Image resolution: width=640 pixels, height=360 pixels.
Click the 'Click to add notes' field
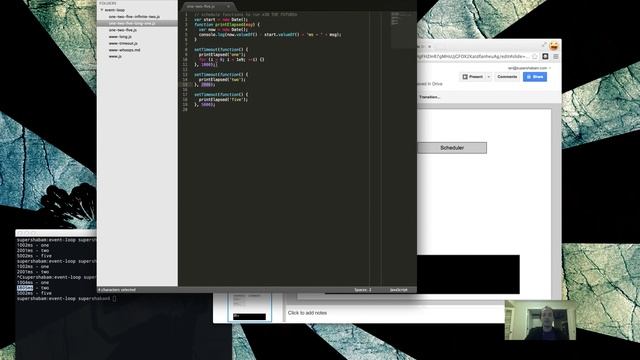[307, 313]
